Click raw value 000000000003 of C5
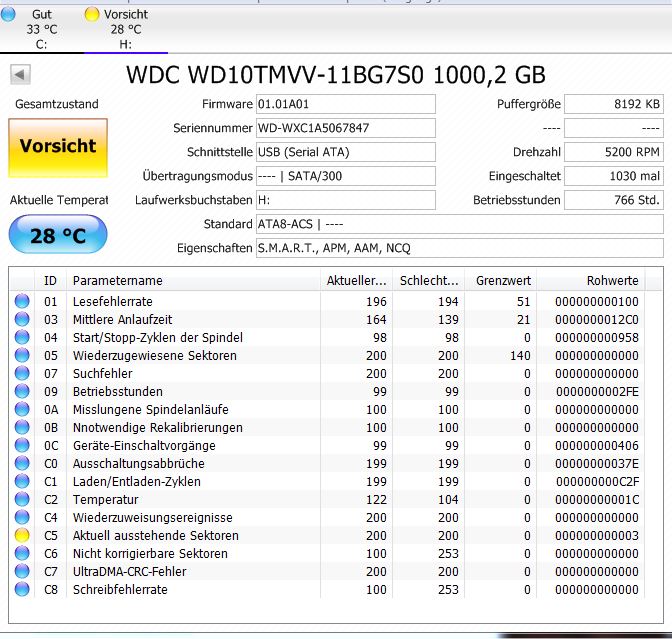Image resolution: width=672 pixels, height=639 pixels. 597,536
